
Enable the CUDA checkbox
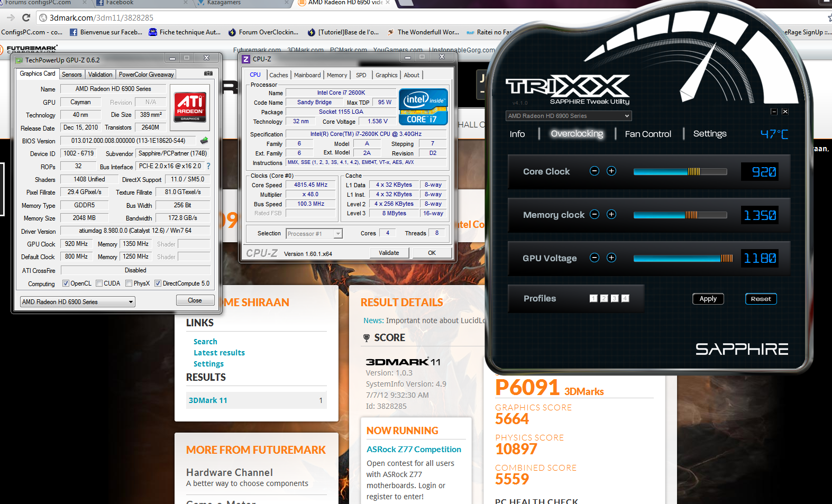click(99, 283)
